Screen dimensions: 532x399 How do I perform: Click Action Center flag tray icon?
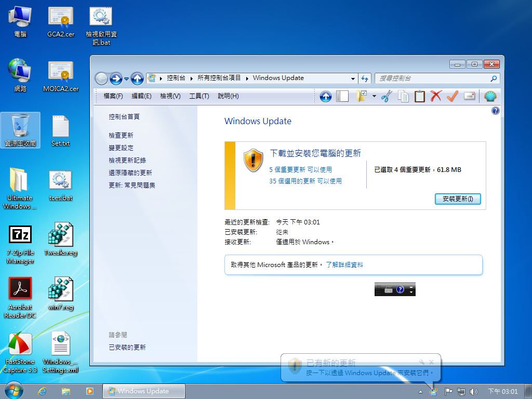448,392
